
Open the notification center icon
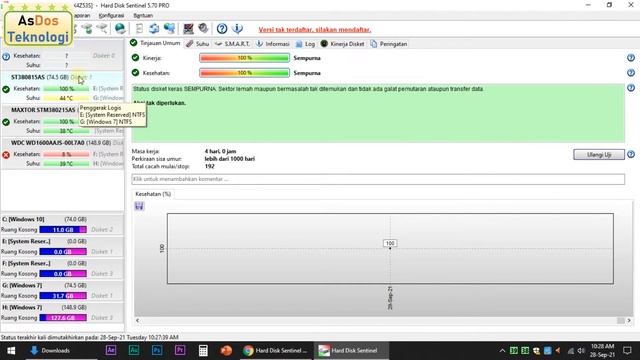point(627,351)
